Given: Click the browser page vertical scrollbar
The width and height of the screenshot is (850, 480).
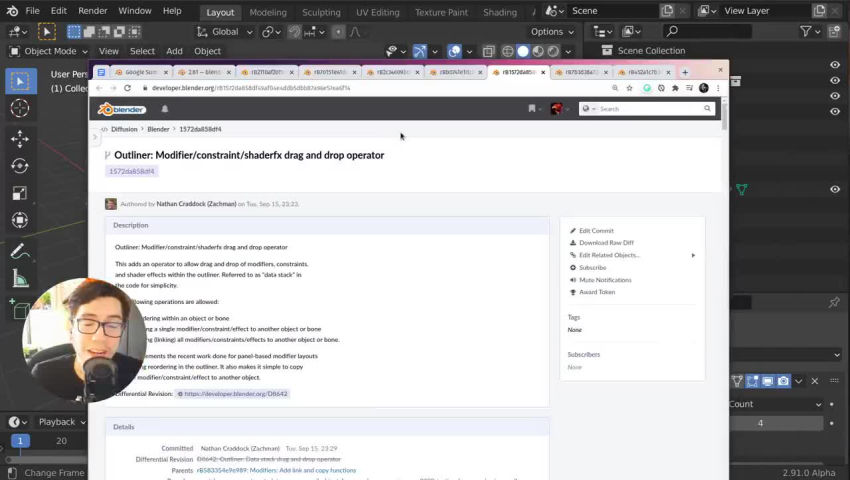Looking at the screenshot, I should click(725, 117).
